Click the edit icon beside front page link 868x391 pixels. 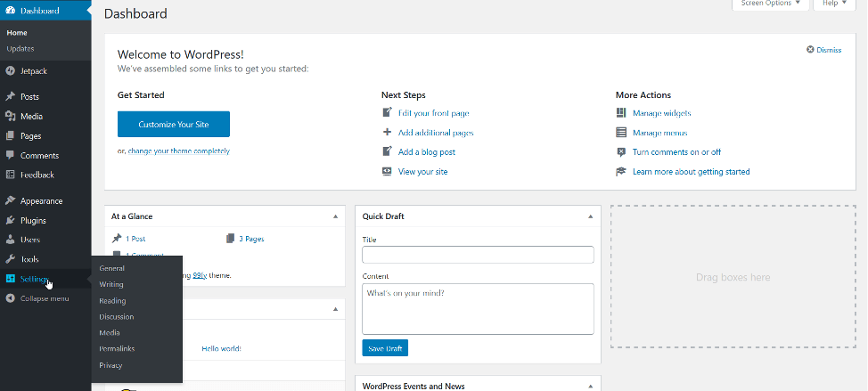click(387, 113)
